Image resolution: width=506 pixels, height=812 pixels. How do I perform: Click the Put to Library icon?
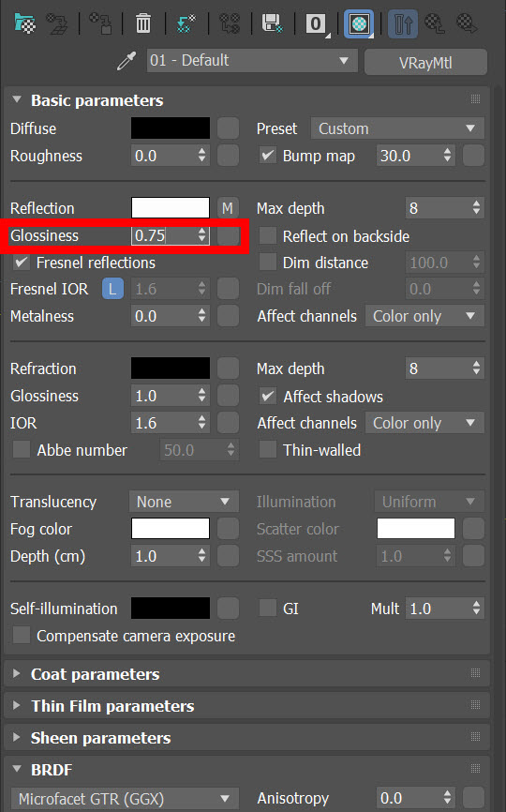(272, 23)
